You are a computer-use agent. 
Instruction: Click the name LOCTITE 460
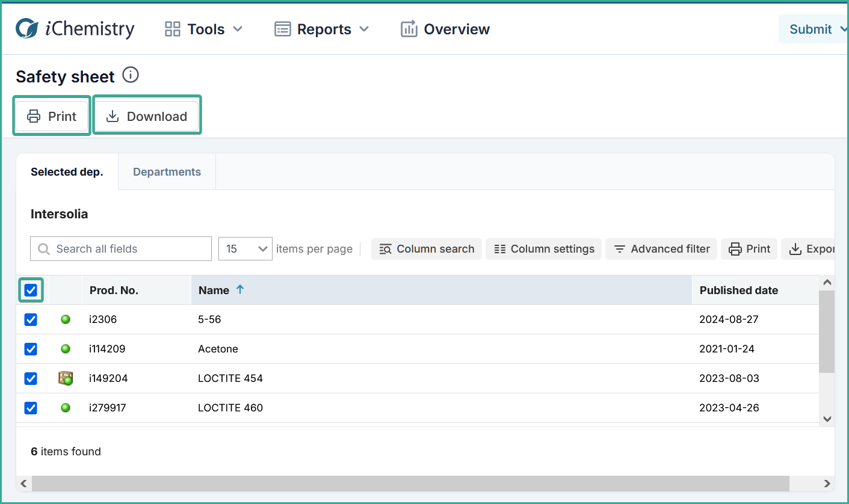tap(230, 408)
